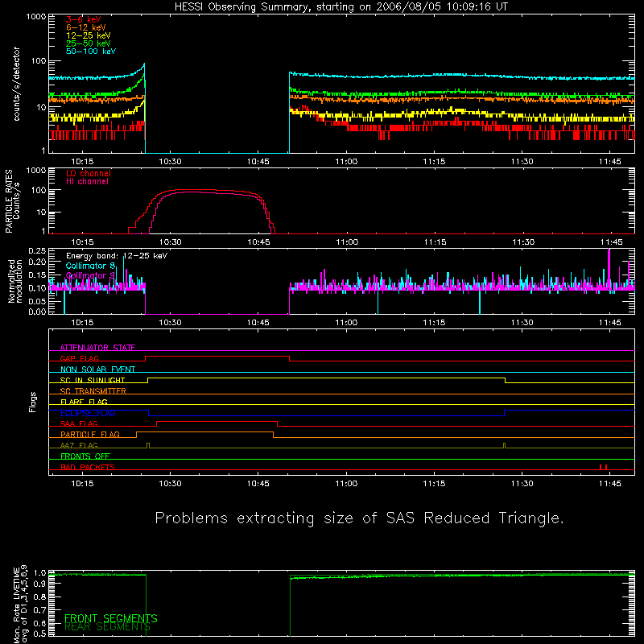
Task: Click the SC IN SUNLIGHT flag label
Action: (x=93, y=380)
